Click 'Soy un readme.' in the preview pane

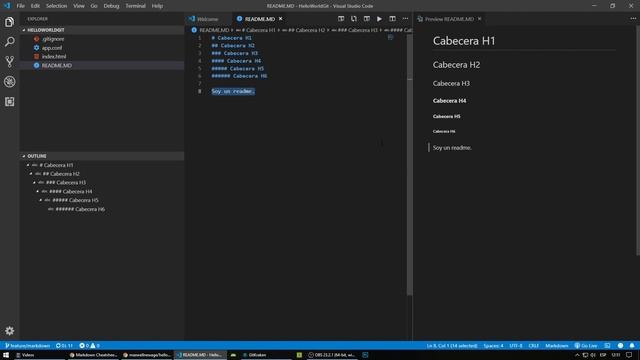tap(452, 148)
